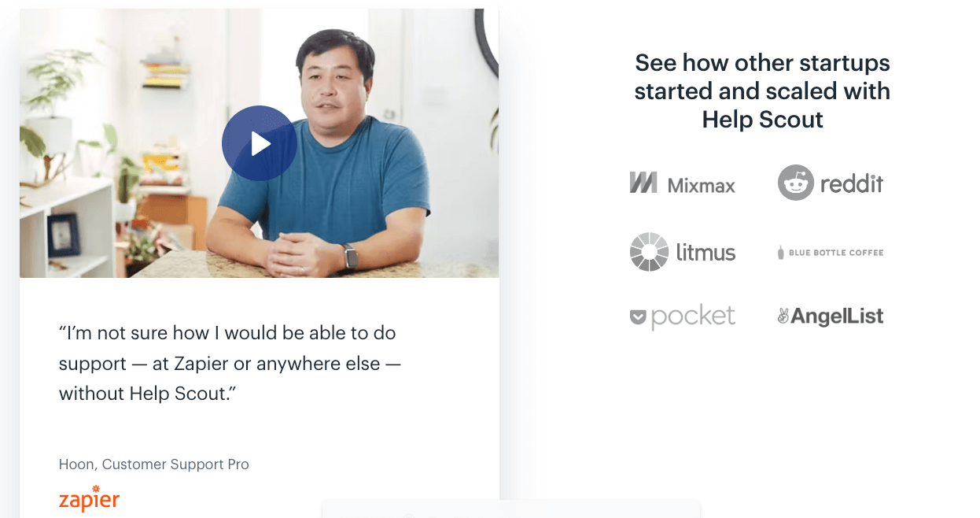This screenshot has height=518, width=980.
Task: Open the reddit wordmark link
Action: (x=851, y=183)
